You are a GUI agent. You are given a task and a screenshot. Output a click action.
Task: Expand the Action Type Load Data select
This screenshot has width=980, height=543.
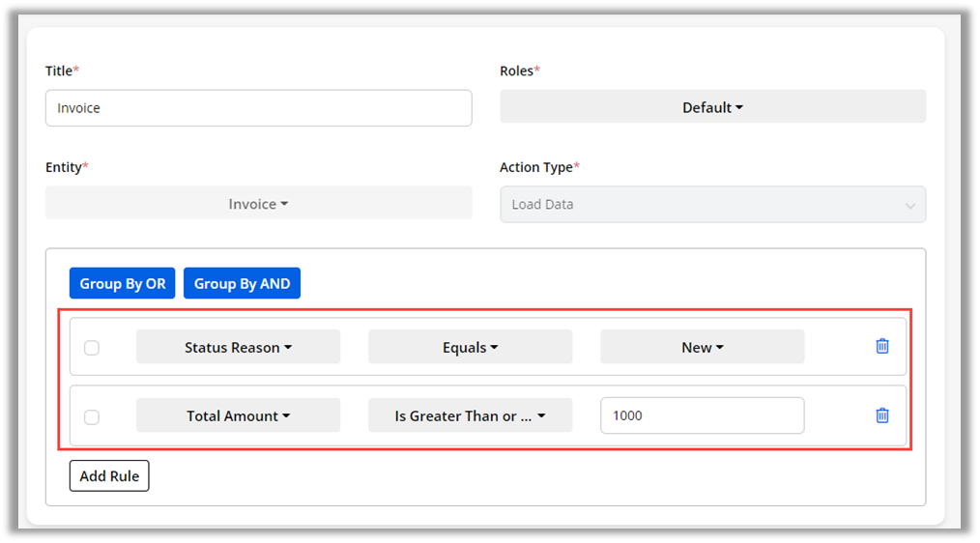pos(712,205)
